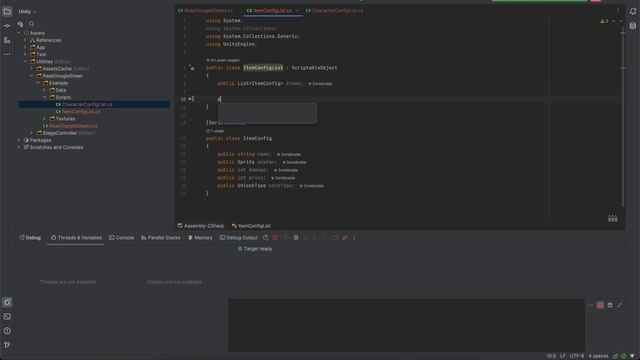The width and height of the screenshot is (640, 360).
Task: Select the Threads & Variables tab
Action: click(76, 238)
